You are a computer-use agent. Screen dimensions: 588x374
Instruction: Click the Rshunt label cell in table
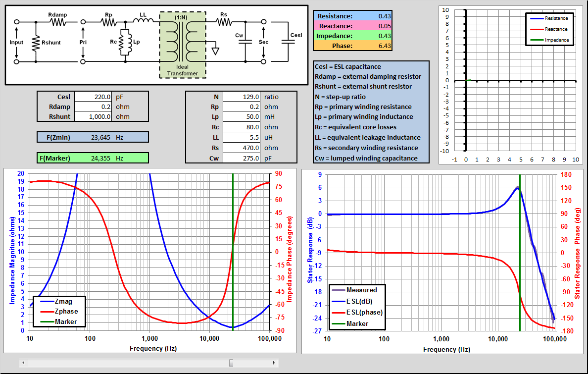56,116
